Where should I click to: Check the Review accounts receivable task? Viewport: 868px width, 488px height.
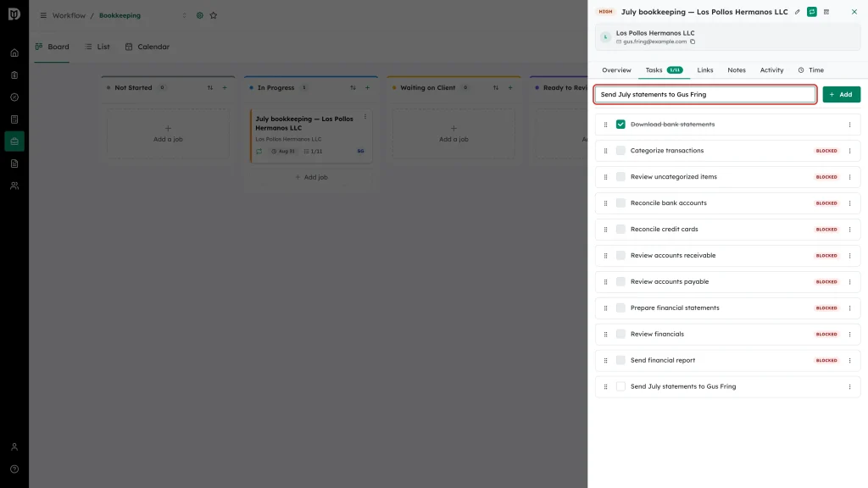620,256
